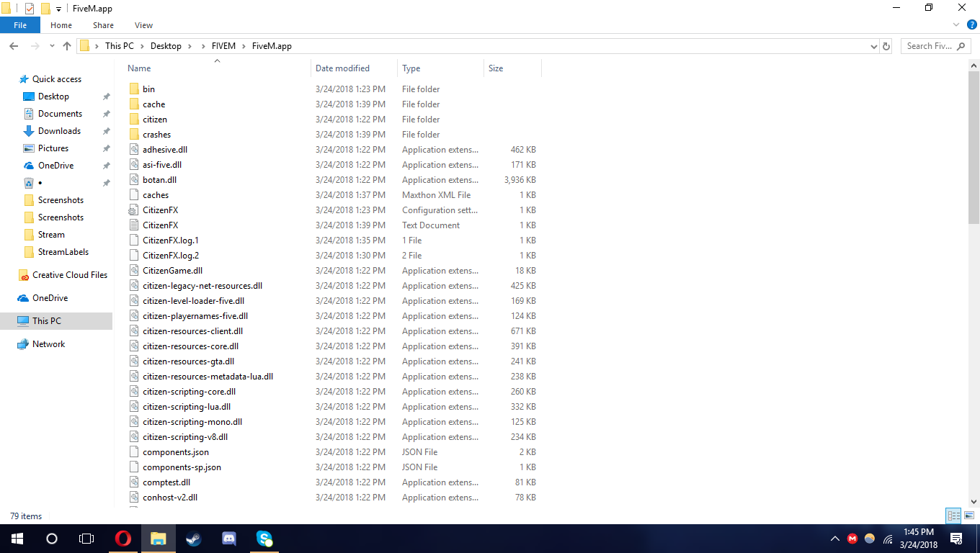Select the CitizenFX configuration settings icon

coord(133,210)
